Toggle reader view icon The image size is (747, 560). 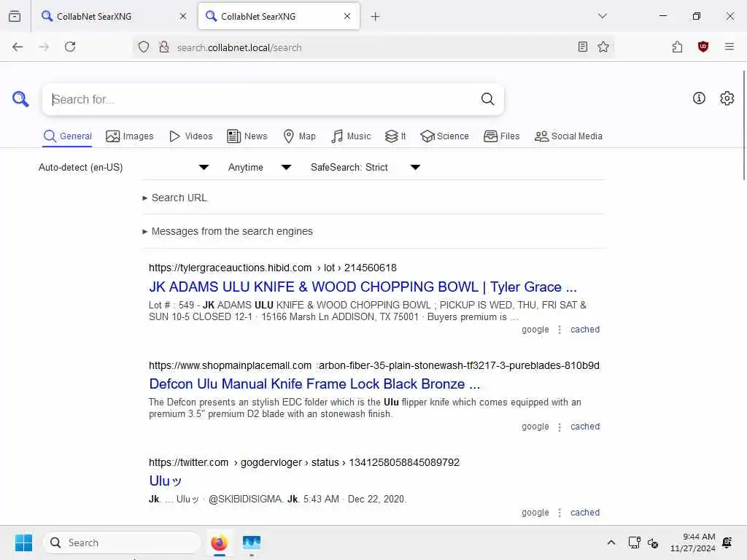(583, 47)
